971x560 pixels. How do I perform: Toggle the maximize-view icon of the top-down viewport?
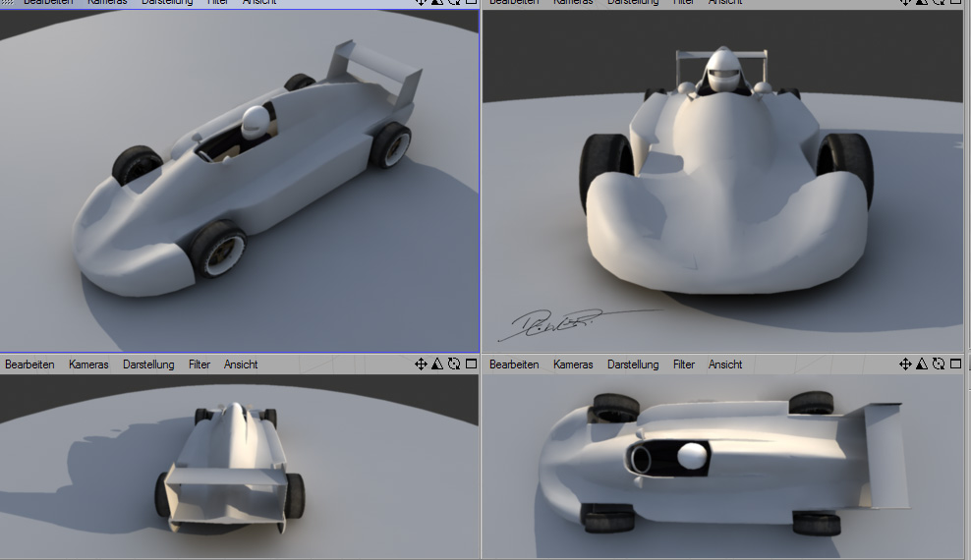tap(955, 364)
